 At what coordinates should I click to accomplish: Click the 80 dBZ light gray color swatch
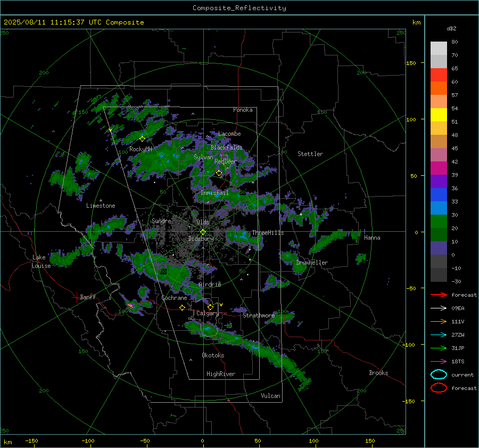coord(439,48)
